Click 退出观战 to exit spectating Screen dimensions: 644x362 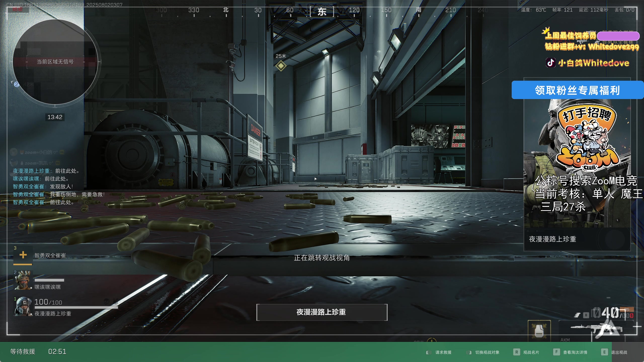[619, 352]
